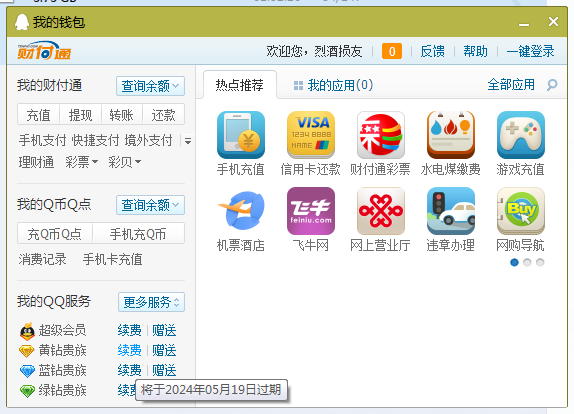The height and width of the screenshot is (414, 574).
Task: Open the 网购导航 Buy icon
Action: tap(521, 211)
